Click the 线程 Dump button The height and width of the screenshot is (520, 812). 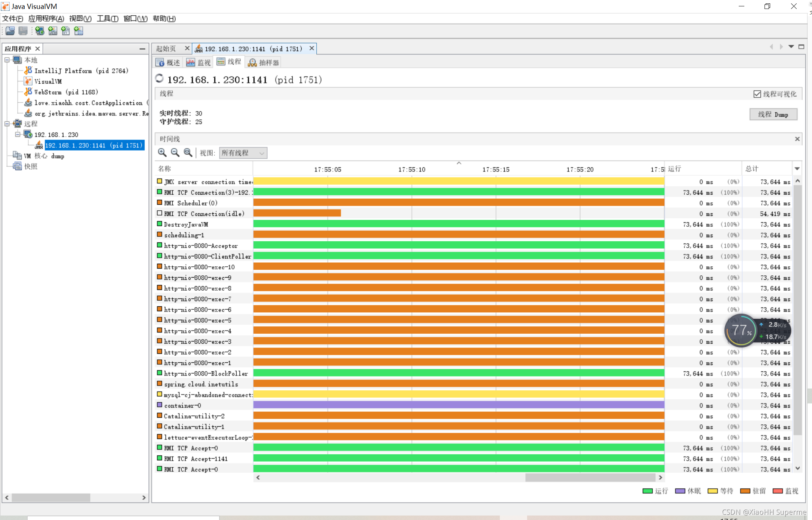(773, 114)
